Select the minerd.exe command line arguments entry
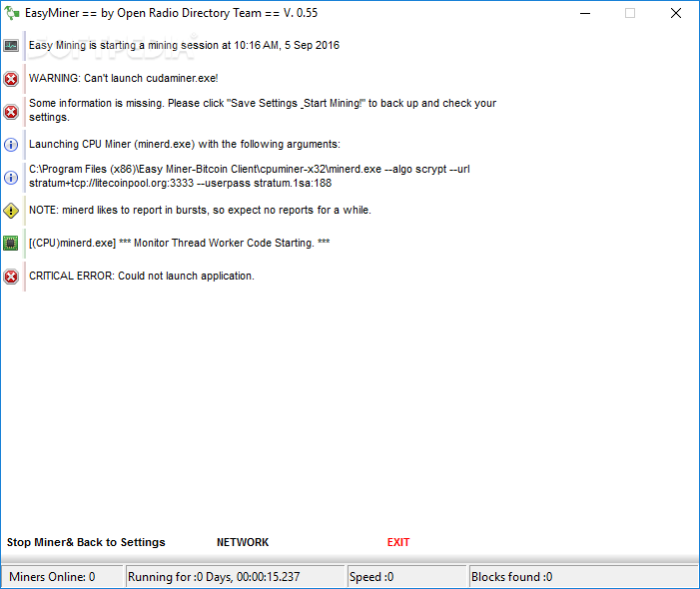 coord(249,176)
